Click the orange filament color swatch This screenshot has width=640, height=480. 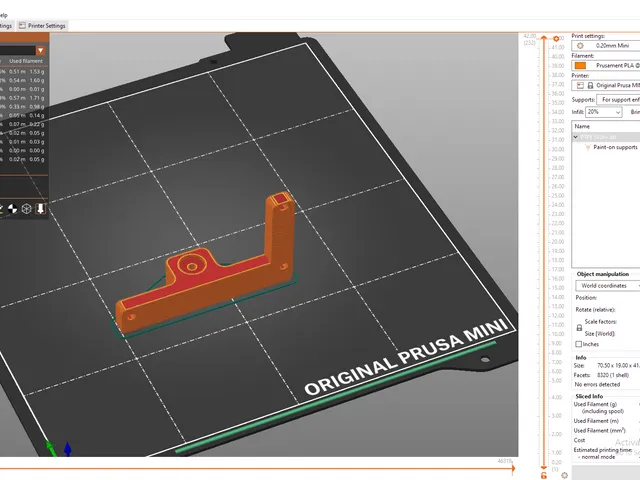(x=580, y=65)
